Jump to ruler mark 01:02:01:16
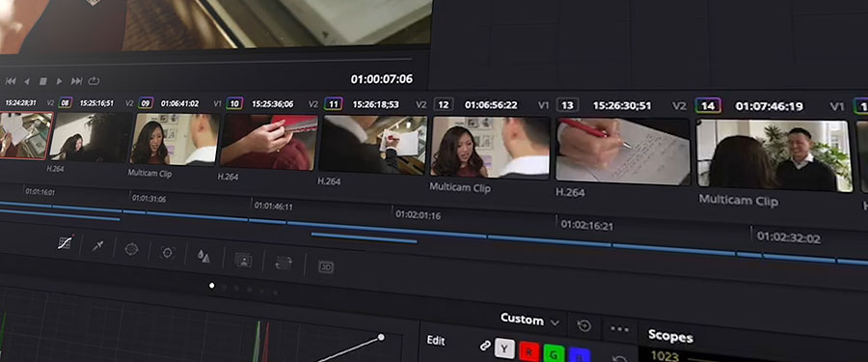The image size is (868, 362). coord(418,215)
